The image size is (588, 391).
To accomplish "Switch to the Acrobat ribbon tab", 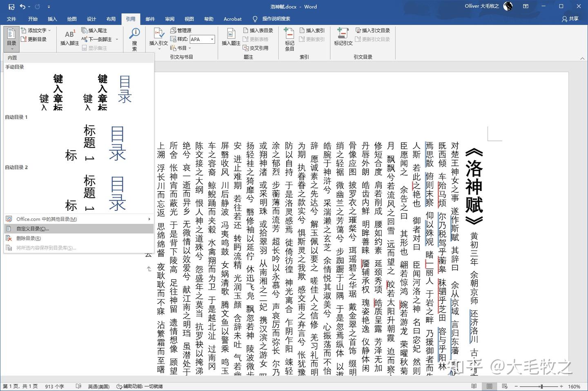I will click(x=232, y=19).
